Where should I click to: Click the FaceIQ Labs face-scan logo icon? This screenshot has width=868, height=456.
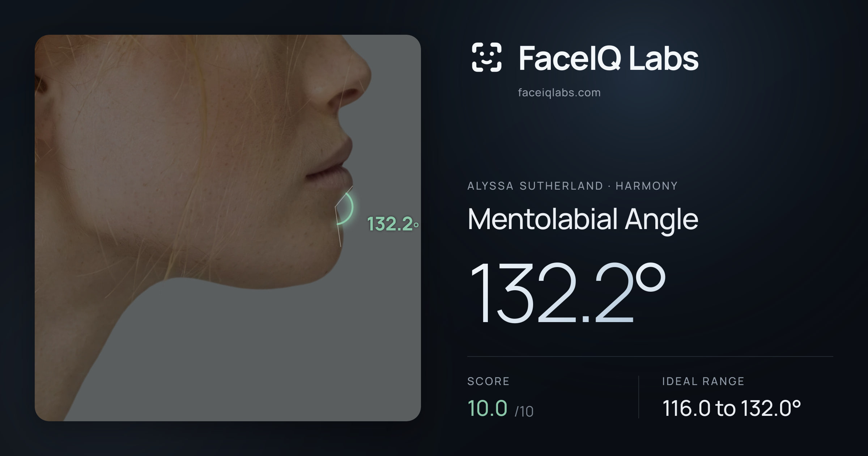(x=486, y=57)
